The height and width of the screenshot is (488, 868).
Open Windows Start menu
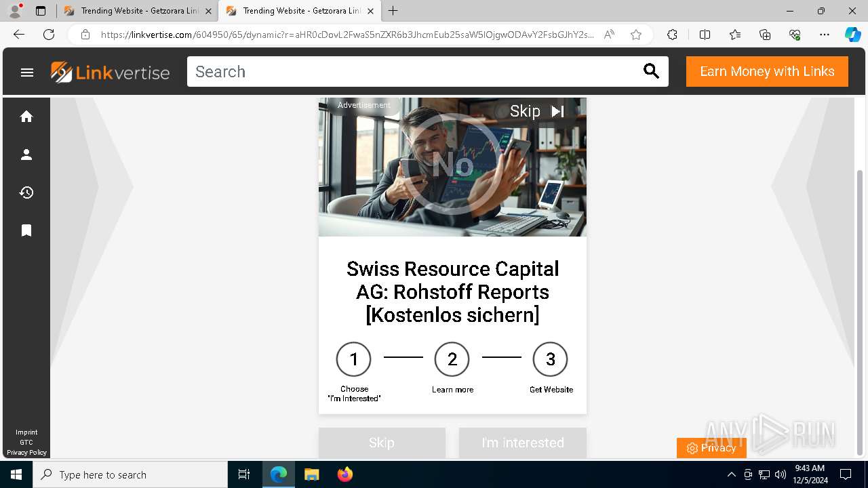tap(16, 474)
